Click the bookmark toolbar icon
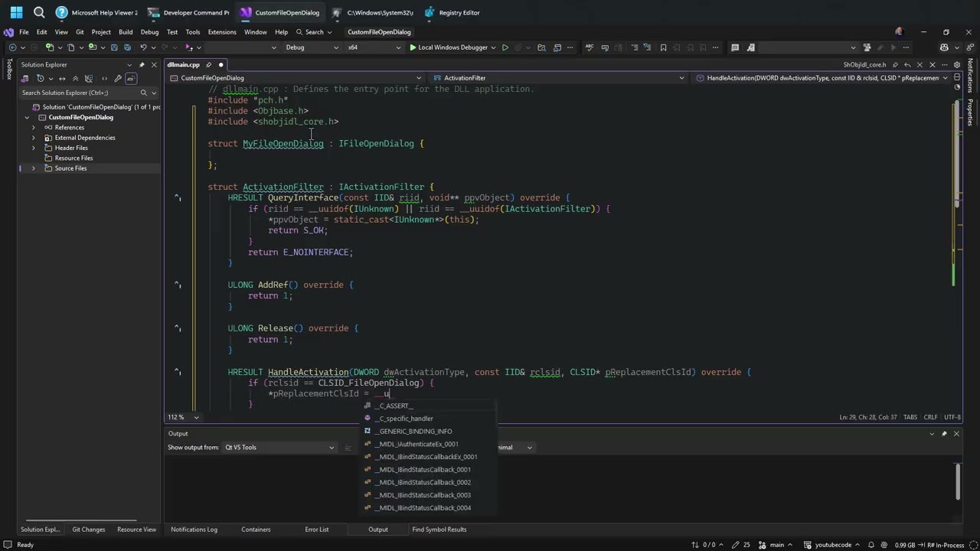 (663, 47)
